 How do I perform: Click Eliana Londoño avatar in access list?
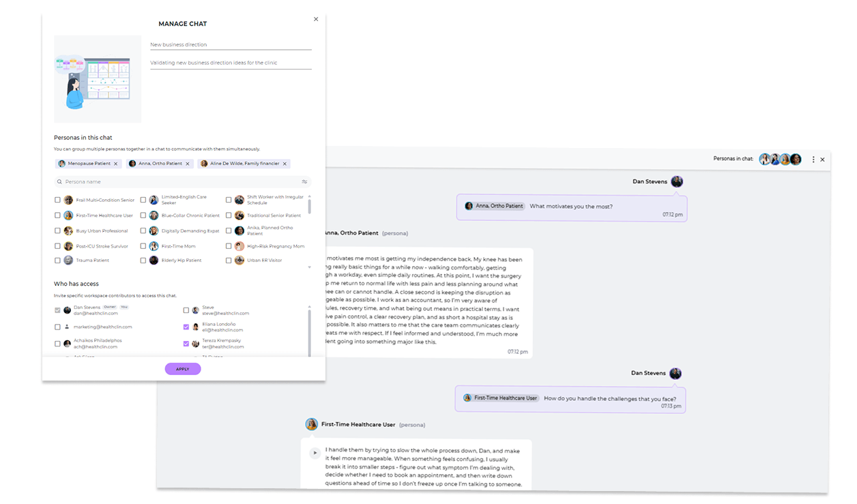point(196,327)
